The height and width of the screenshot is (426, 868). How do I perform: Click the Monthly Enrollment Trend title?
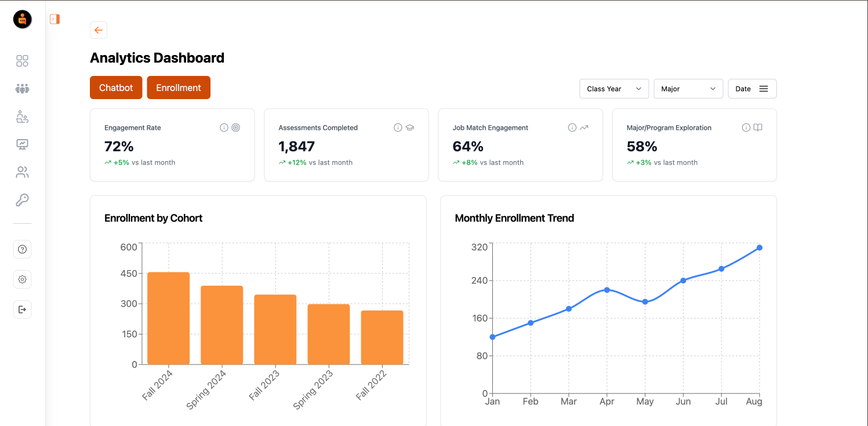pos(514,219)
